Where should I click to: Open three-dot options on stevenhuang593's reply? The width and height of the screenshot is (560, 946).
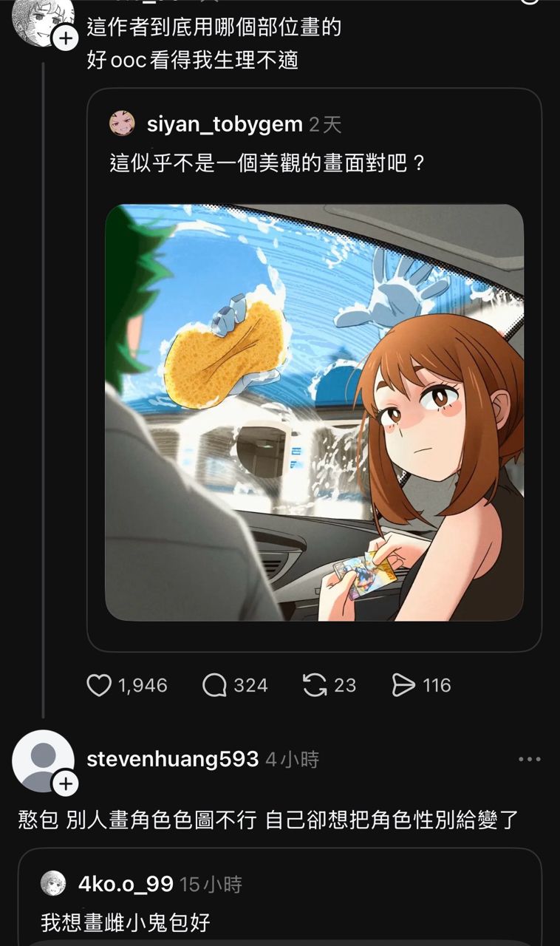coord(530,759)
